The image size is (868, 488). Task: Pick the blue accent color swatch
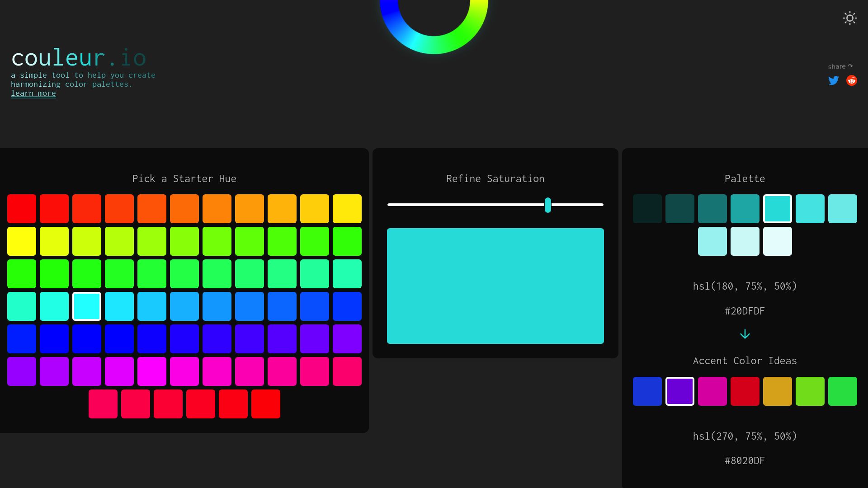tap(647, 391)
